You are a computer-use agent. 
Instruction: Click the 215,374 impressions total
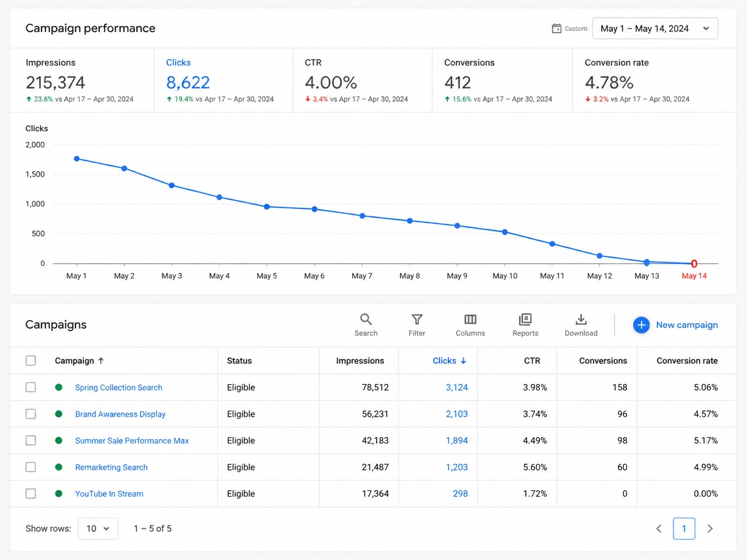tap(55, 82)
